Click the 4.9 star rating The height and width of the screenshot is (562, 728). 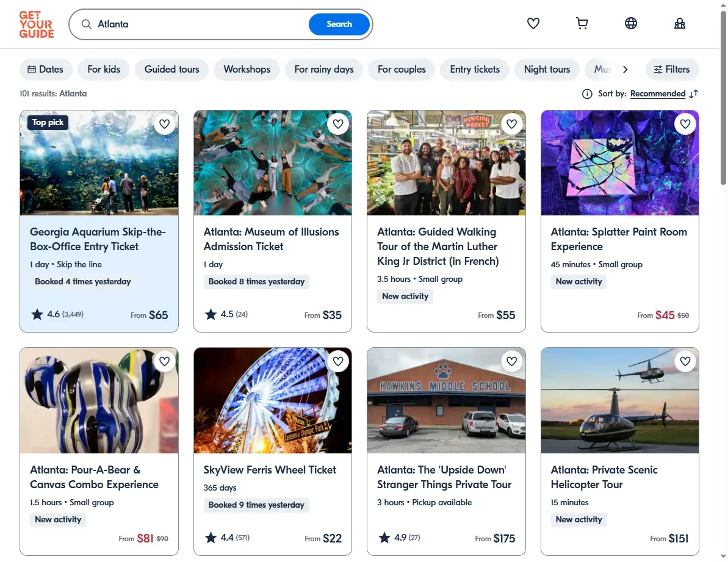coord(399,538)
